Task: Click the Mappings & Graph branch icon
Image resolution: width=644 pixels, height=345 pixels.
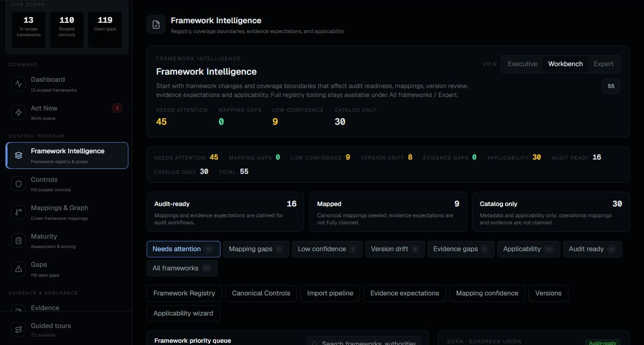Action: [x=18, y=212]
